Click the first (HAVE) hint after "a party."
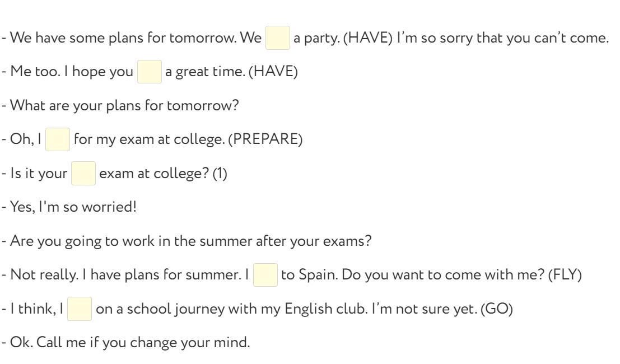The height and width of the screenshot is (364, 620). click(x=368, y=38)
